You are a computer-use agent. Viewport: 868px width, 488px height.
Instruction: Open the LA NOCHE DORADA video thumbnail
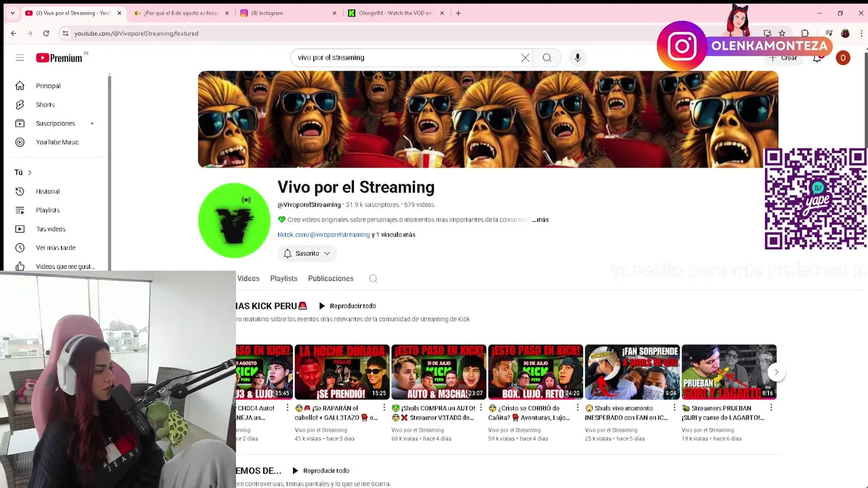point(342,372)
